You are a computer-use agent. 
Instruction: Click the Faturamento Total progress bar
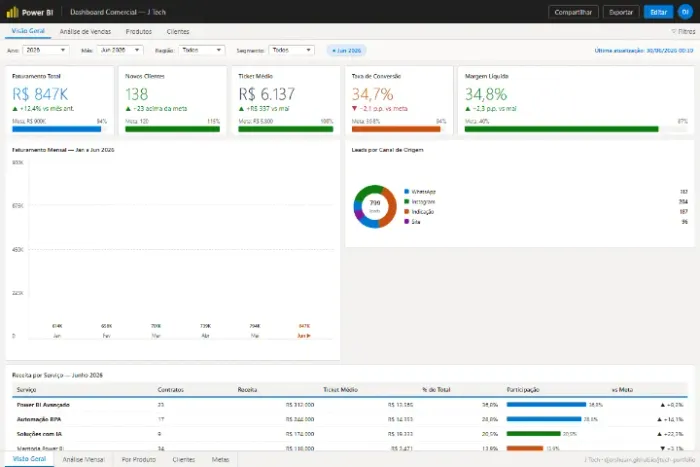[59, 129]
